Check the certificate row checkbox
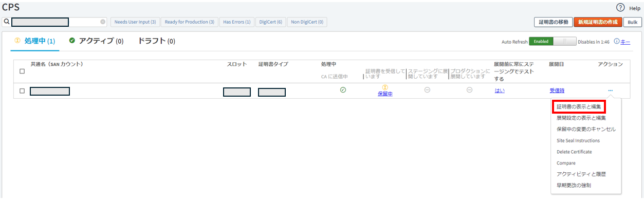 point(22,91)
